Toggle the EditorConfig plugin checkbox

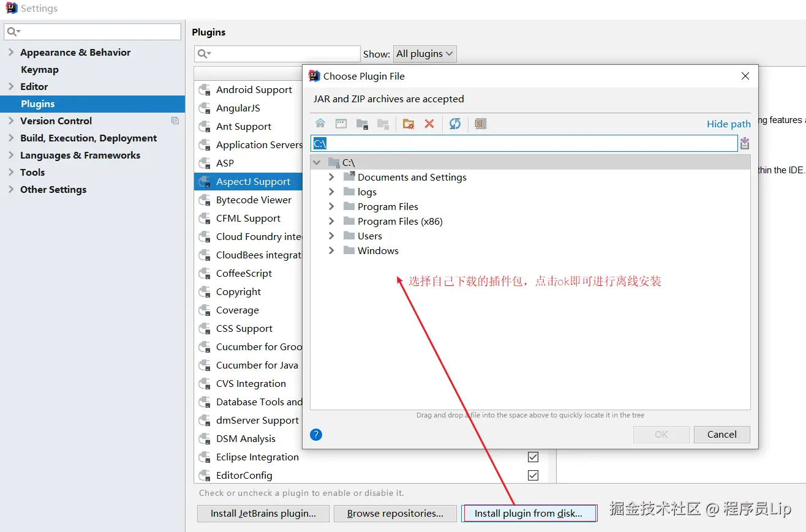pos(533,475)
